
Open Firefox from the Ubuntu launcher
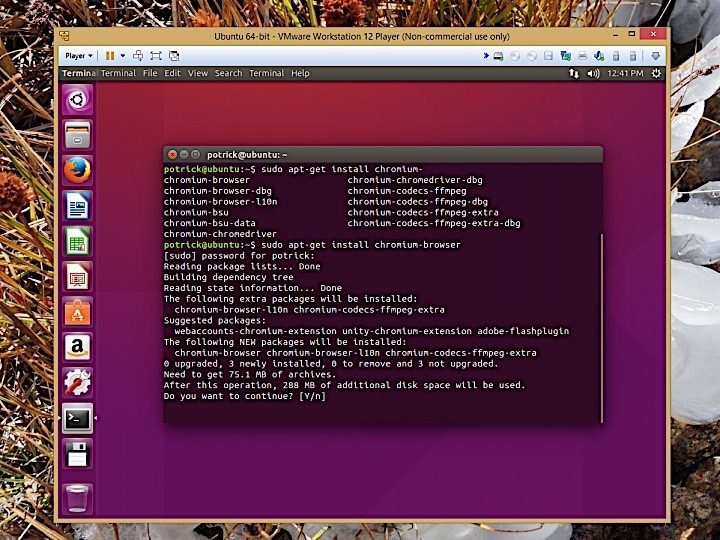coord(77,170)
